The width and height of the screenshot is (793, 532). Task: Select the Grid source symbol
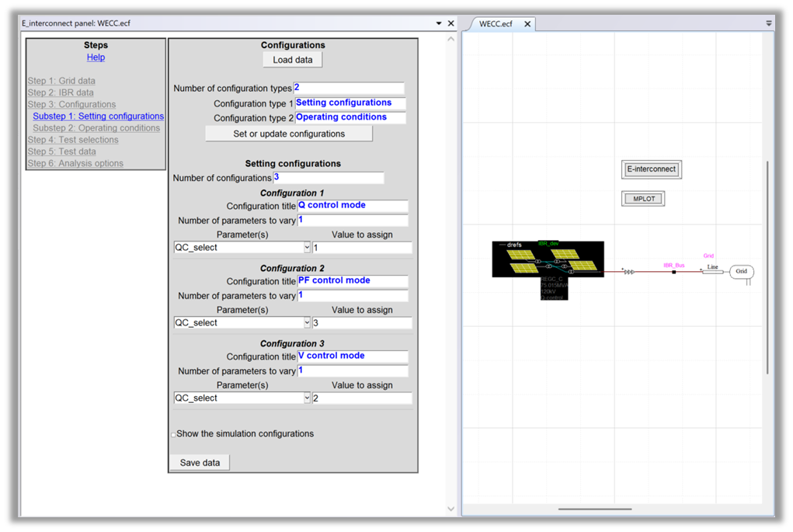742,272
